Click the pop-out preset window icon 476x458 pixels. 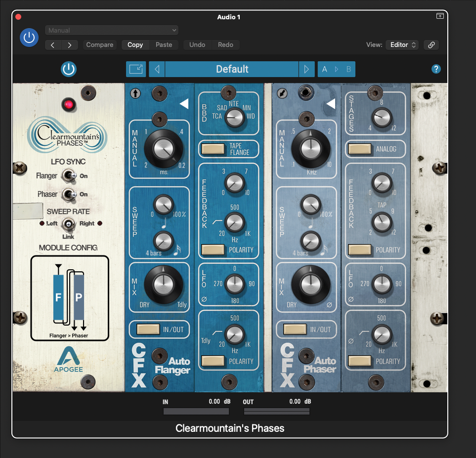click(x=136, y=69)
